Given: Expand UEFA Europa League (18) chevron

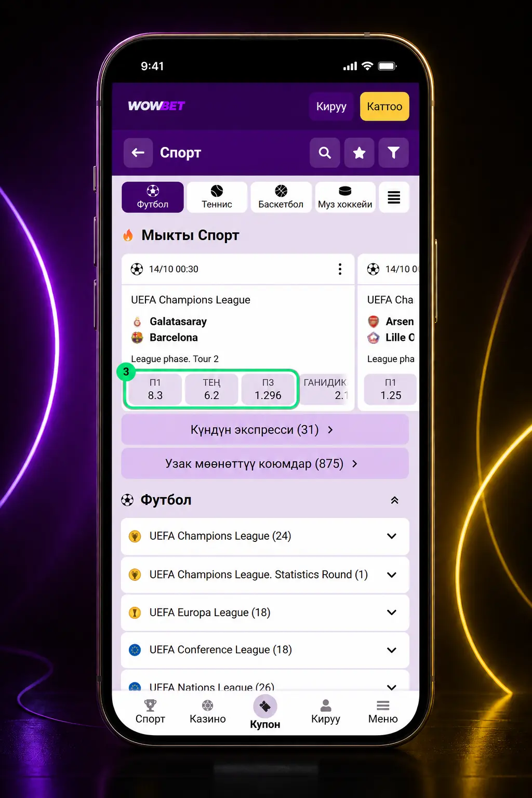Looking at the screenshot, I should coord(392,613).
